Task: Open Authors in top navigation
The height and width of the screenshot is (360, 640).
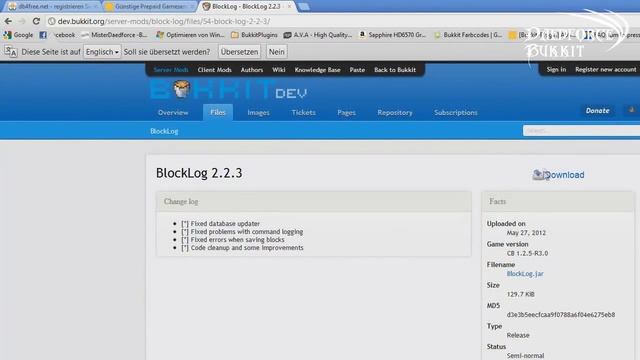Action: tap(252, 70)
